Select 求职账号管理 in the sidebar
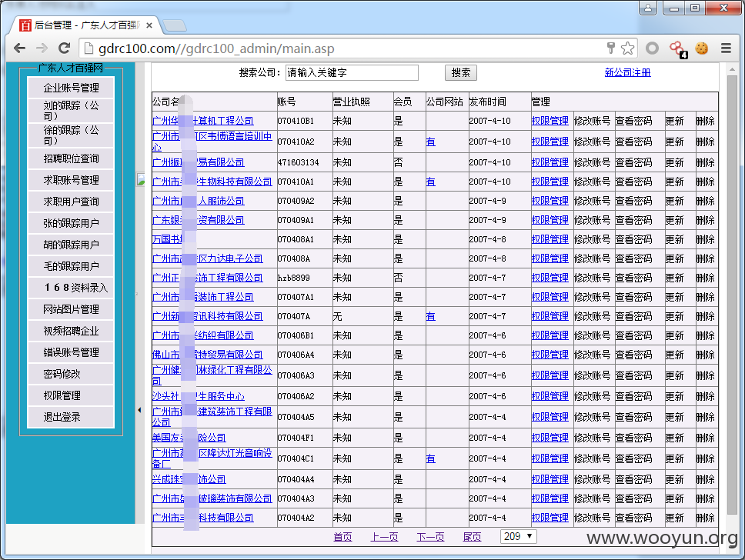Image resolution: width=745 pixels, height=560 pixels. click(x=71, y=180)
